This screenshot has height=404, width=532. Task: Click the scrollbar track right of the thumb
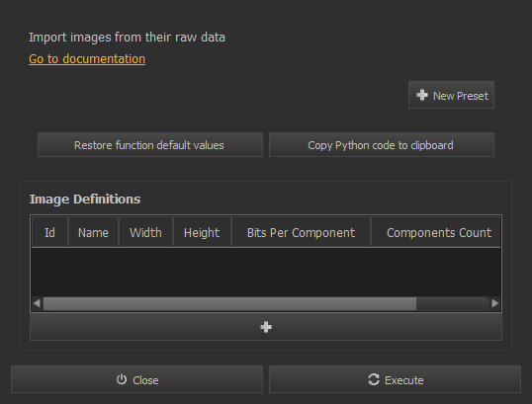(x=453, y=303)
